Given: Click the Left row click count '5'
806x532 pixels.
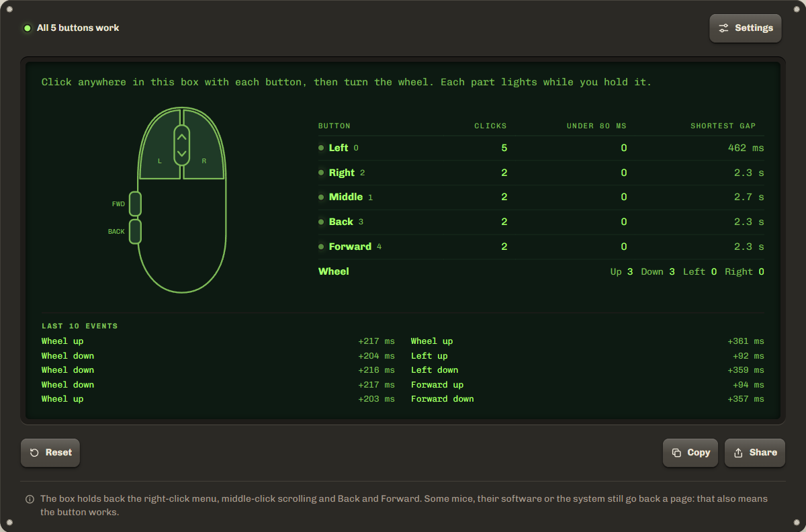Looking at the screenshot, I should coord(504,148).
